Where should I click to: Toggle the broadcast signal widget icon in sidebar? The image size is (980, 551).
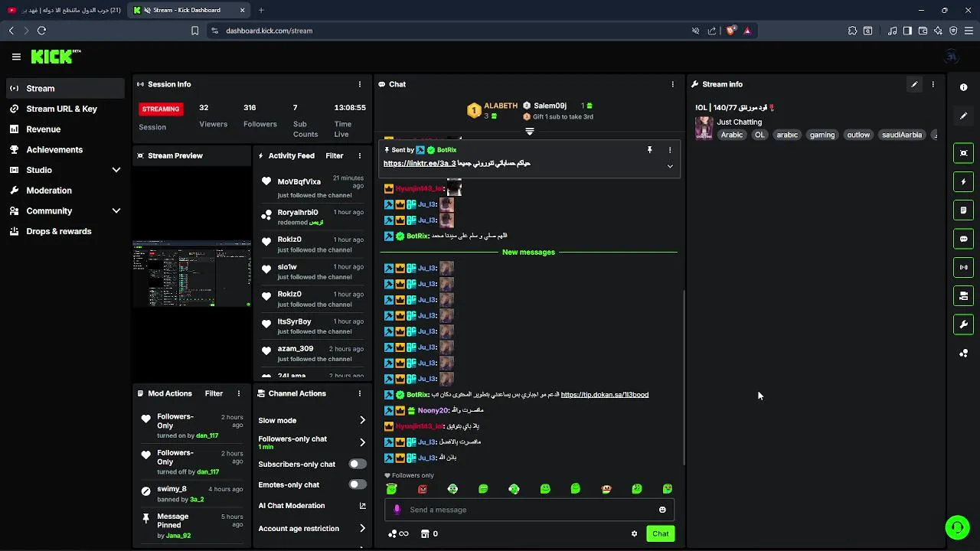[x=963, y=267]
